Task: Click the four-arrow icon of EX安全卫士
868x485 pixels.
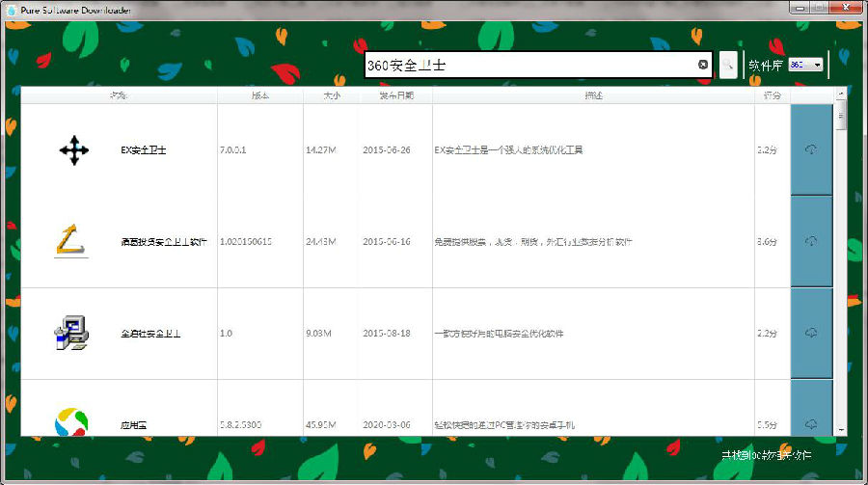Action: coord(73,150)
